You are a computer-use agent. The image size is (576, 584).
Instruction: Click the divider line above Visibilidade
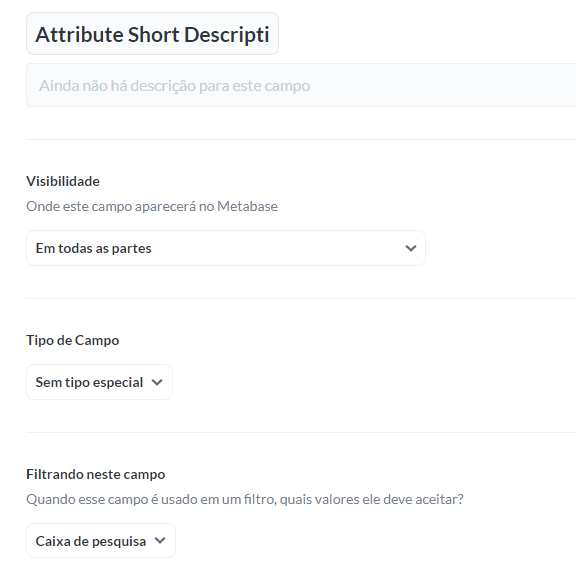(301, 140)
